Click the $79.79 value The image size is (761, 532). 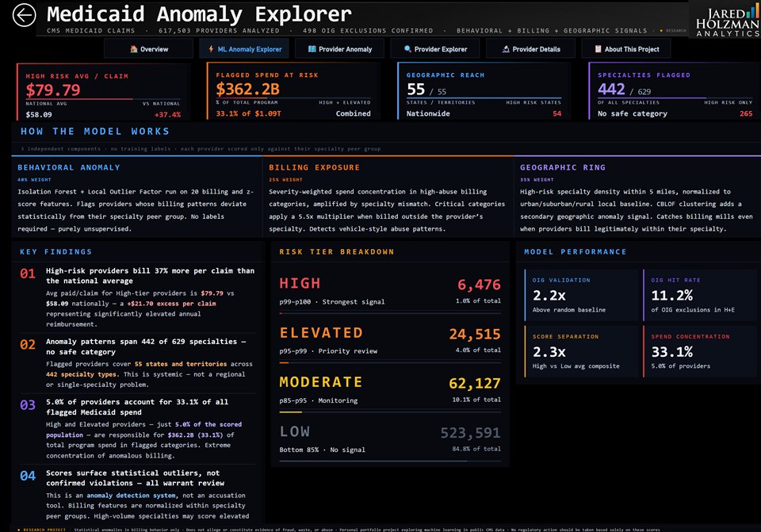(53, 90)
